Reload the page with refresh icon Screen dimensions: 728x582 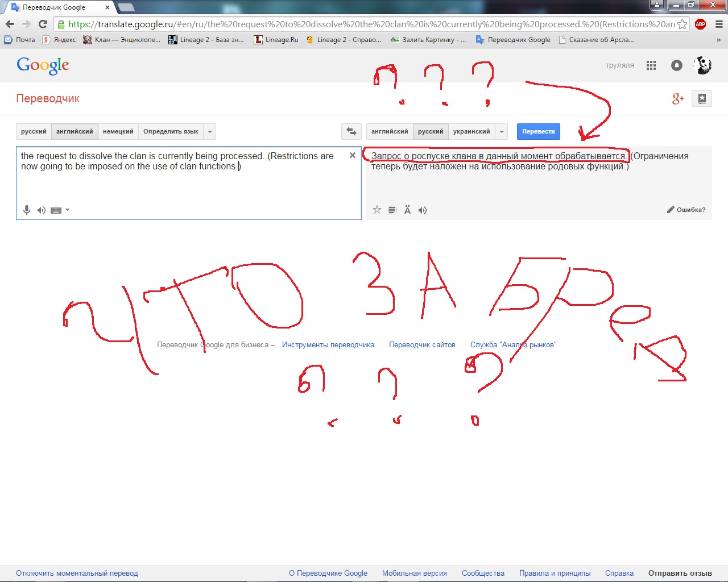(x=43, y=24)
